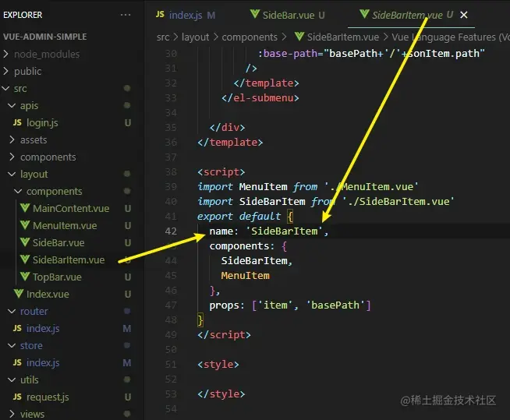
Task: Click the Vue icon on SideBar.vue tab
Action: point(255,14)
